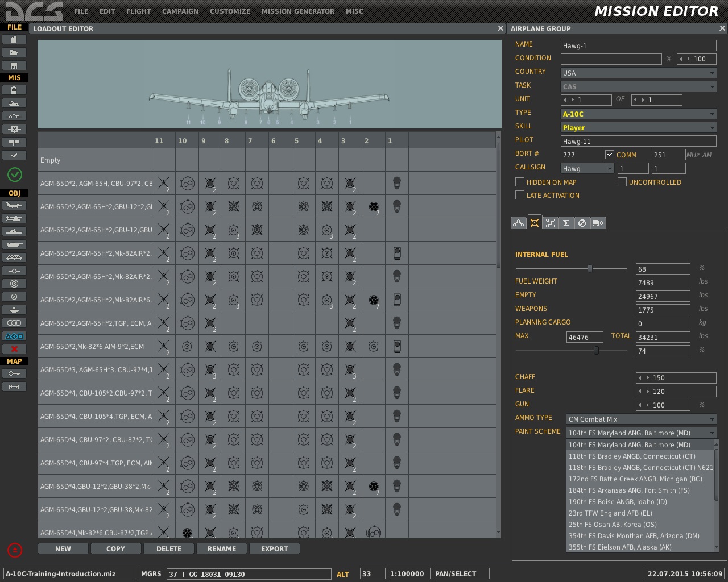Select the static bridge object tool
Viewport: 728px width, 582px height.
click(x=14, y=257)
